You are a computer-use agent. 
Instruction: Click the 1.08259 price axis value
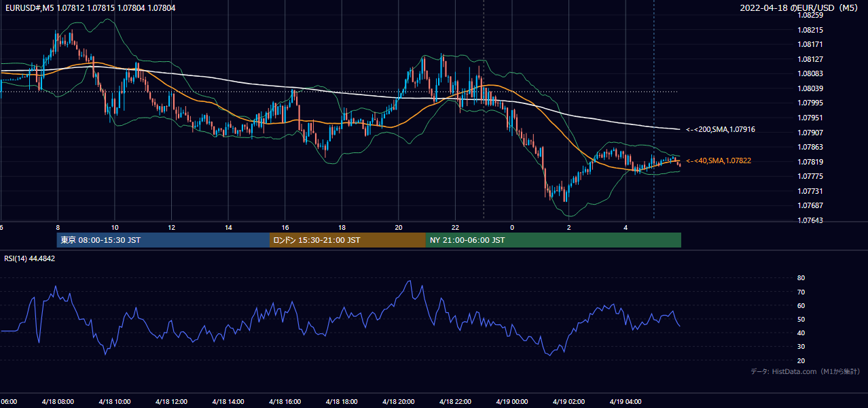(x=810, y=15)
